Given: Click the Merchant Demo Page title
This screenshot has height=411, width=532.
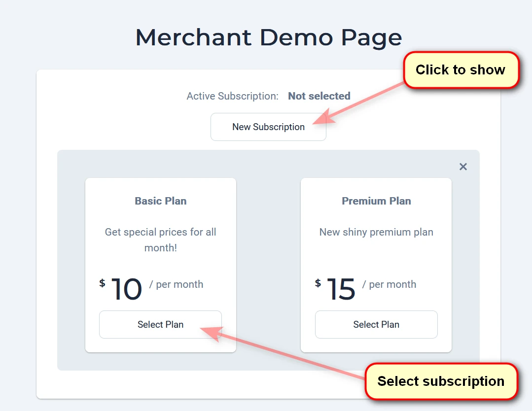Looking at the screenshot, I should [x=269, y=37].
